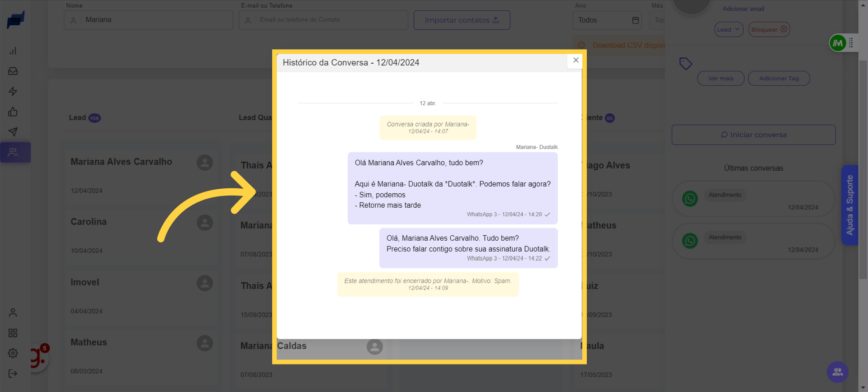Image resolution: width=868 pixels, height=392 pixels.
Task: Click the Adicionar Tag button
Action: [778, 79]
